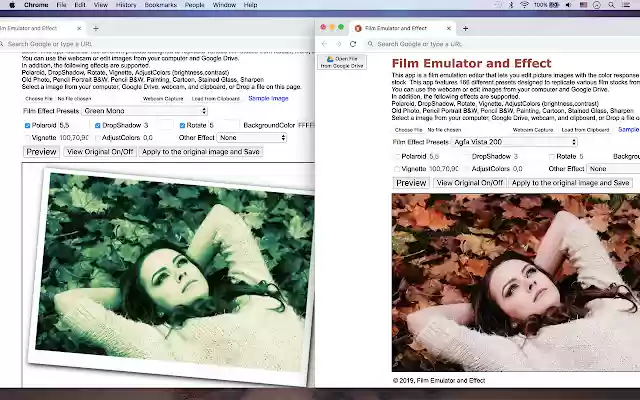Open the Chrome menu
The width and height of the screenshot is (640, 400).
click(x=36, y=5)
